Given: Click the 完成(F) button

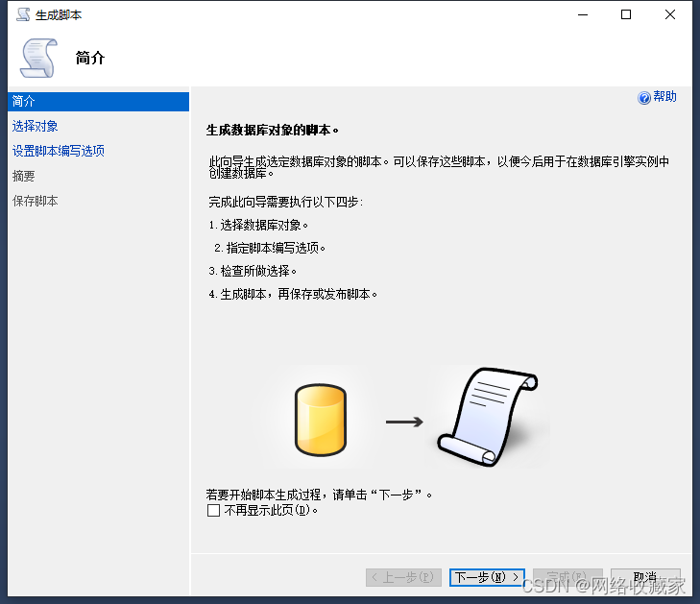Looking at the screenshot, I should (567, 578).
